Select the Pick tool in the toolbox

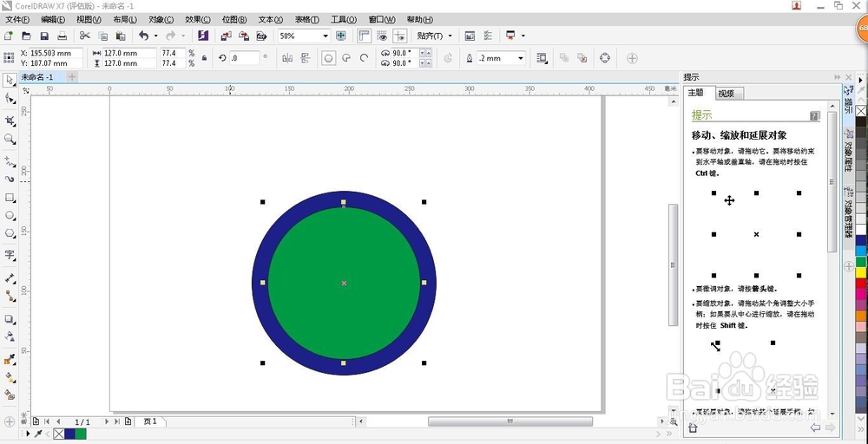pos(10,81)
